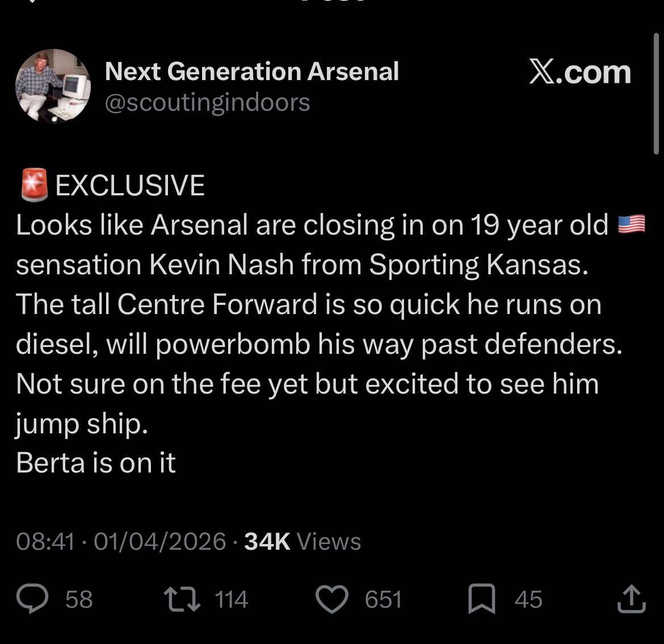This screenshot has width=664, height=644.
Task: Click the 58 replies count
Action: coord(79,600)
